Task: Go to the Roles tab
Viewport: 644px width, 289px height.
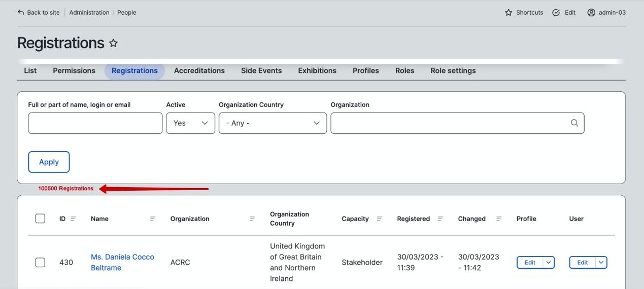Action: (x=404, y=70)
